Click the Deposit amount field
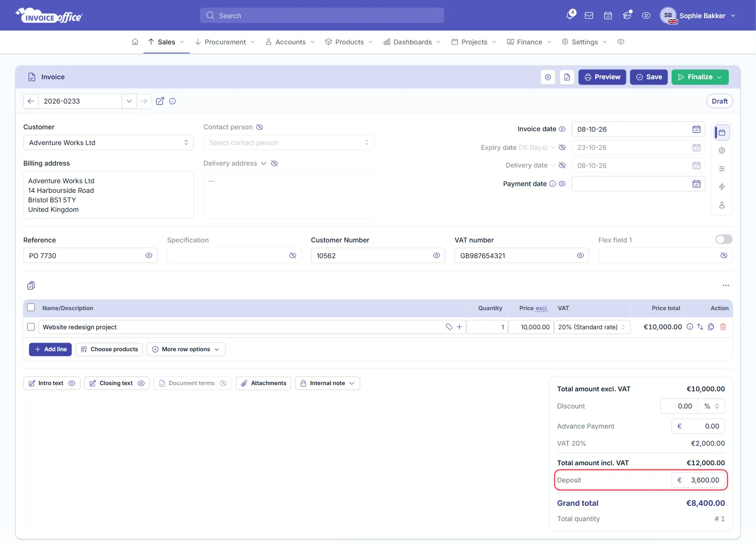756x544 pixels. coord(698,480)
